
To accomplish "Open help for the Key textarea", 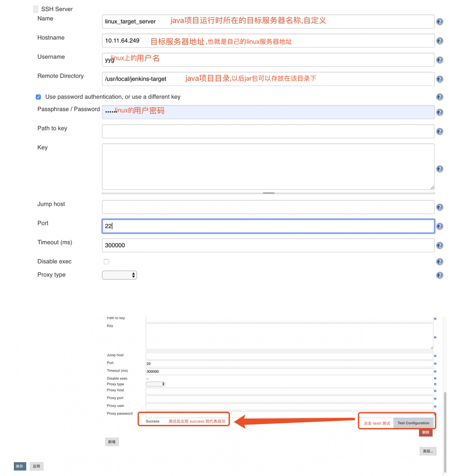I will coord(439,169).
